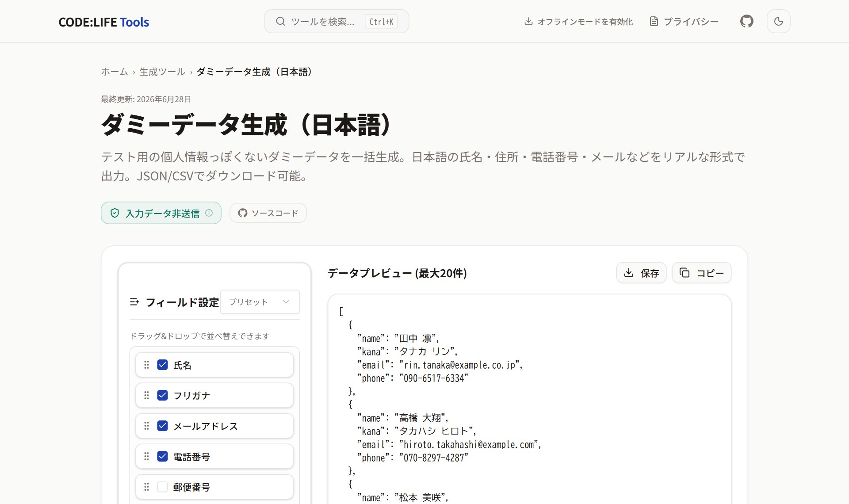The width and height of the screenshot is (849, 504).
Task: Click the Ctrl+K shortcut badge
Action: point(381,21)
